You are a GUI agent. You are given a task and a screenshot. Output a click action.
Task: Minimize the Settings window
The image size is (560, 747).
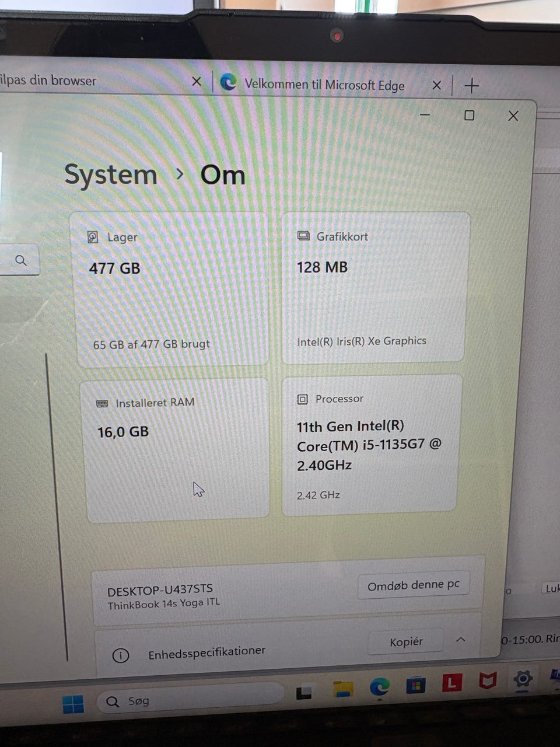pos(425,115)
